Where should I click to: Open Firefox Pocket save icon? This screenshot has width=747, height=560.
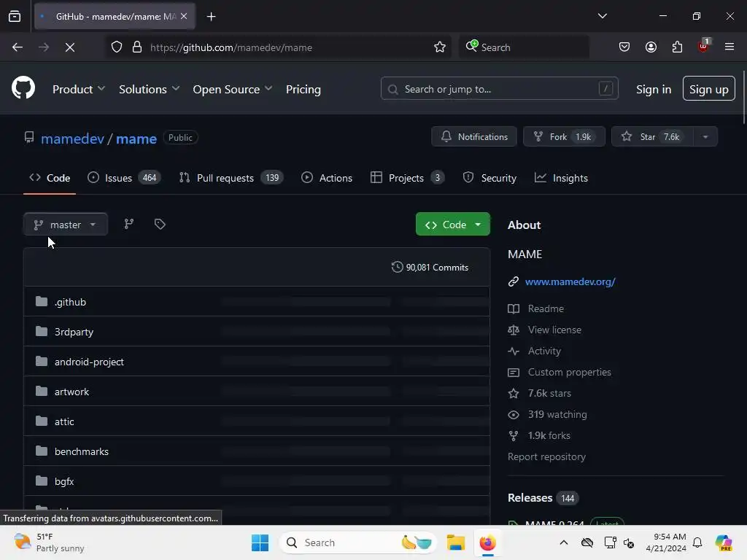coord(624,47)
